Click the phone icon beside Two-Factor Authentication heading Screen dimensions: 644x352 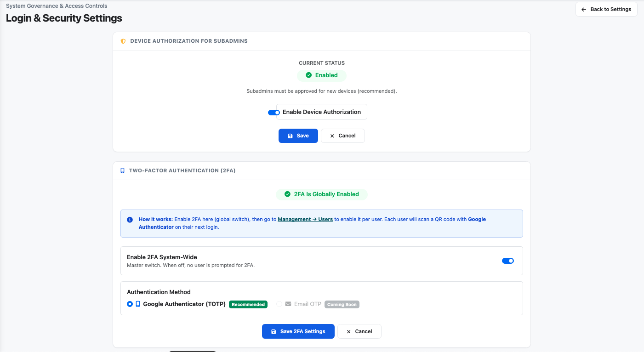click(122, 170)
